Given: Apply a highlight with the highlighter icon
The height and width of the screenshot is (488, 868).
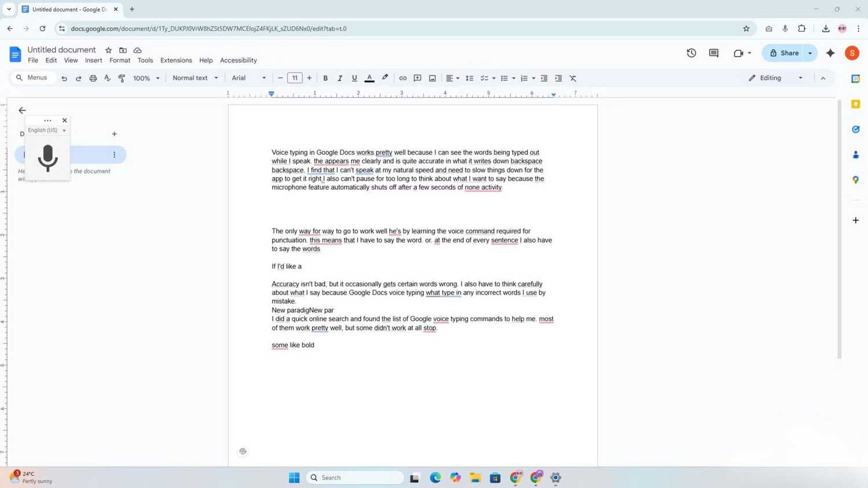Looking at the screenshot, I should [x=384, y=77].
